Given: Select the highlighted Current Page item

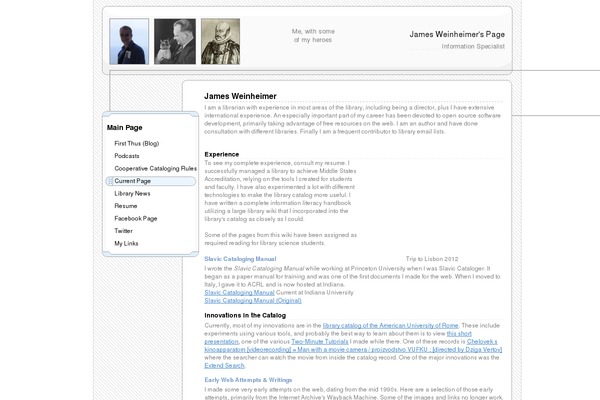Looking at the screenshot, I should [x=151, y=181].
